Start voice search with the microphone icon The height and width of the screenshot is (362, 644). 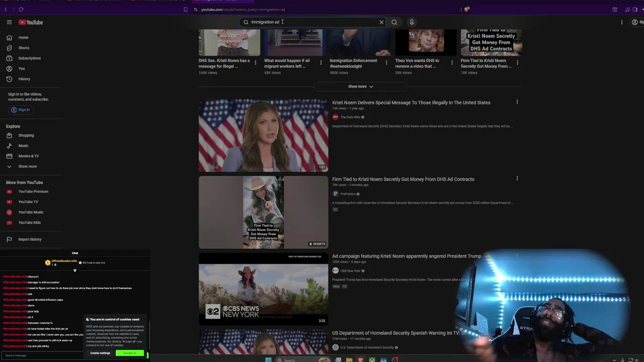click(412, 22)
